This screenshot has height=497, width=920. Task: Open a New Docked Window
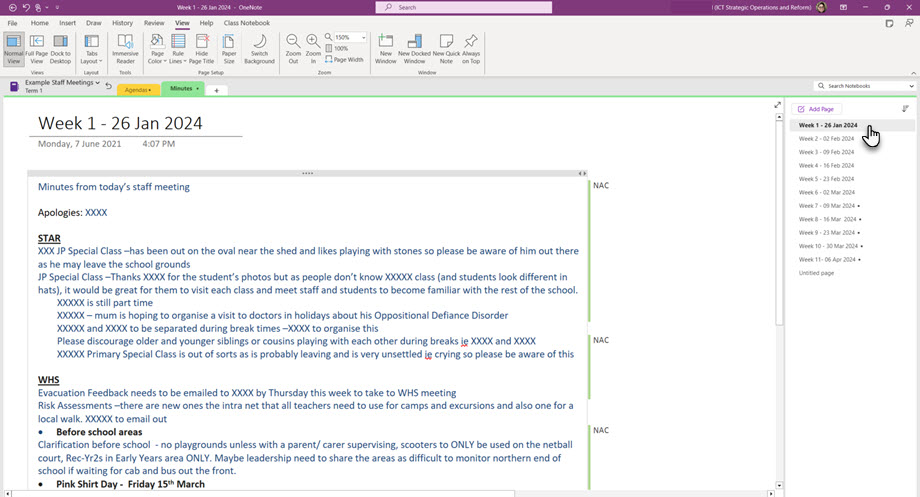pos(414,49)
